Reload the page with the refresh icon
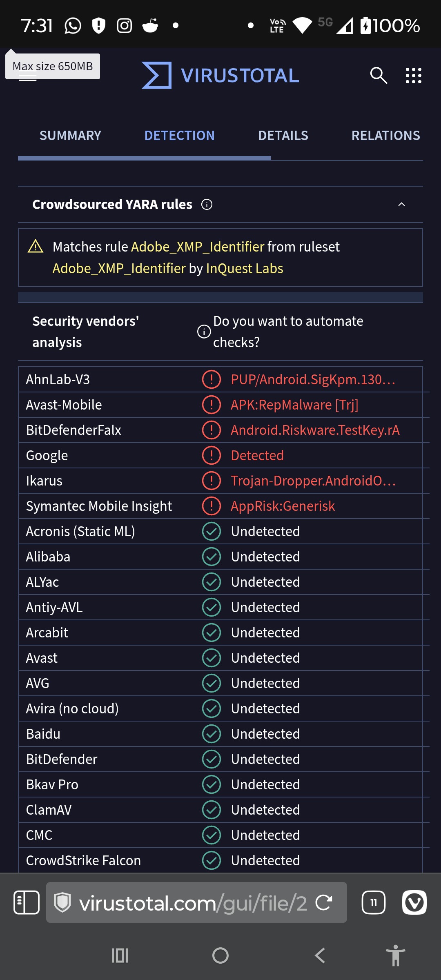Screen dimensions: 441x980 pos(324,902)
